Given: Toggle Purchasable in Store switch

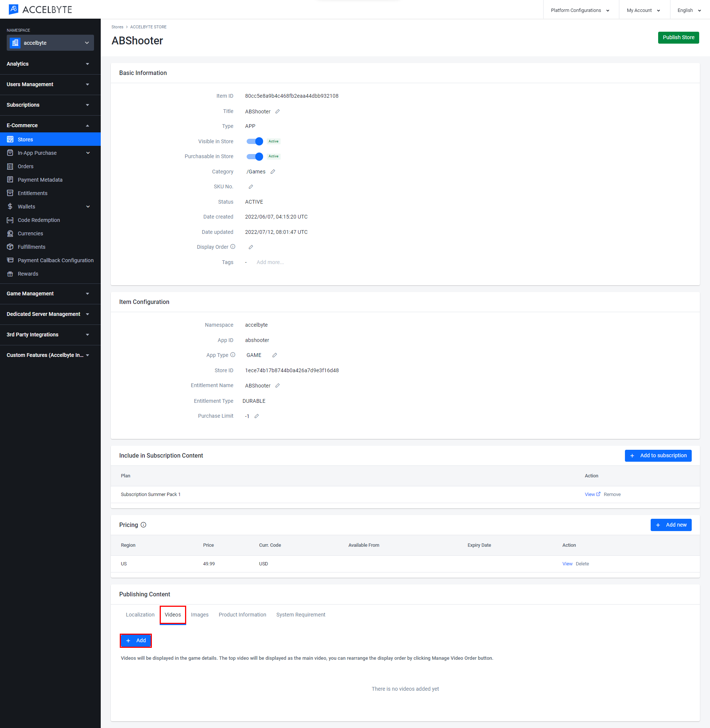Looking at the screenshot, I should click(x=255, y=157).
